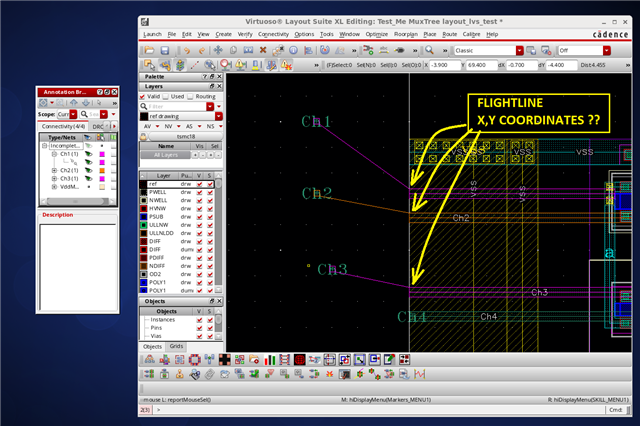Viewport: 640px width, 426px height.
Task: Switch to the Grids tab
Action: pos(176,346)
